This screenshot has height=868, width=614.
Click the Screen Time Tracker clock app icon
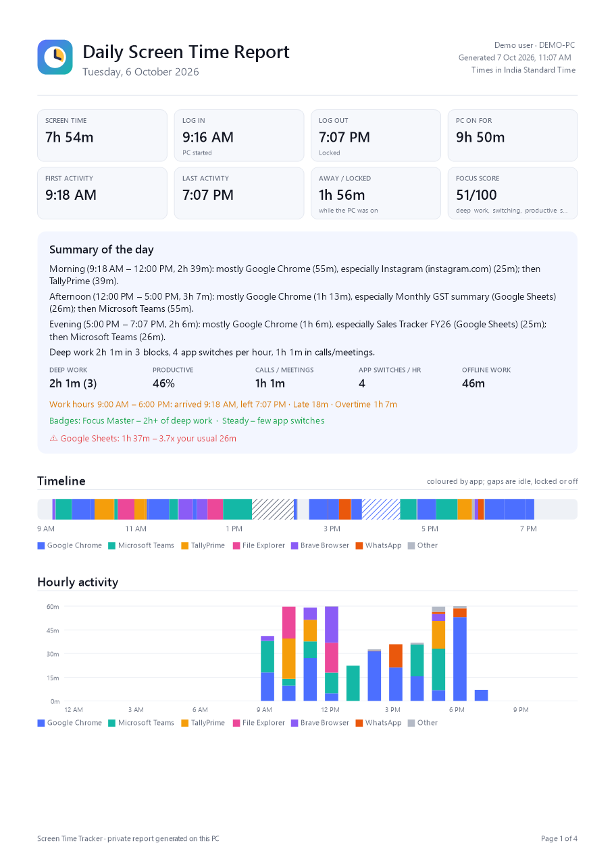click(x=55, y=57)
